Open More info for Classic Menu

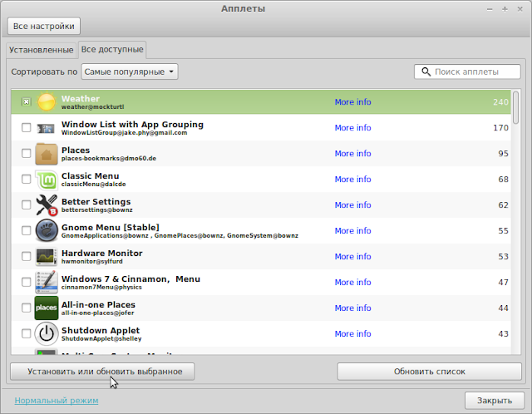(352, 180)
